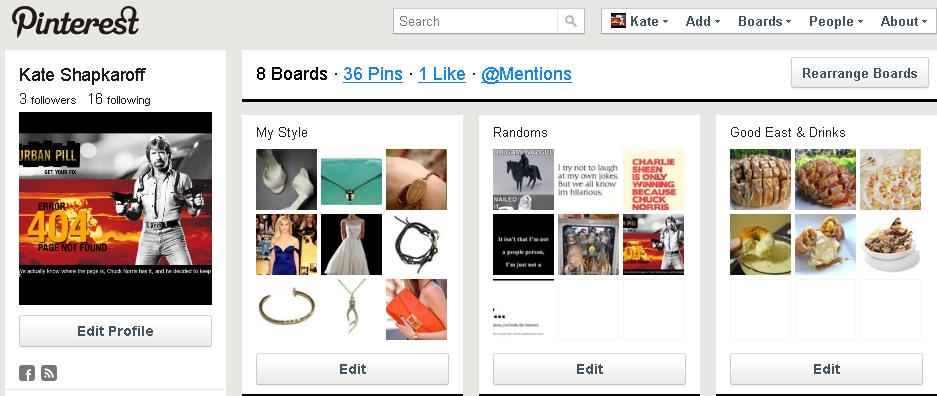Open the Charlie Sheen Chuck Norris pin
The width and height of the screenshot is (937, 396).
653,179
